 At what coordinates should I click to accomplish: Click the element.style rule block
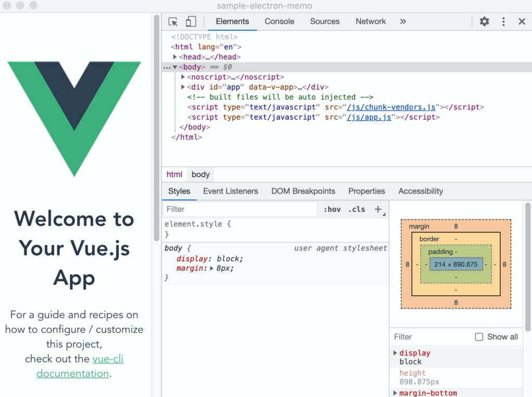pos(275,229)
